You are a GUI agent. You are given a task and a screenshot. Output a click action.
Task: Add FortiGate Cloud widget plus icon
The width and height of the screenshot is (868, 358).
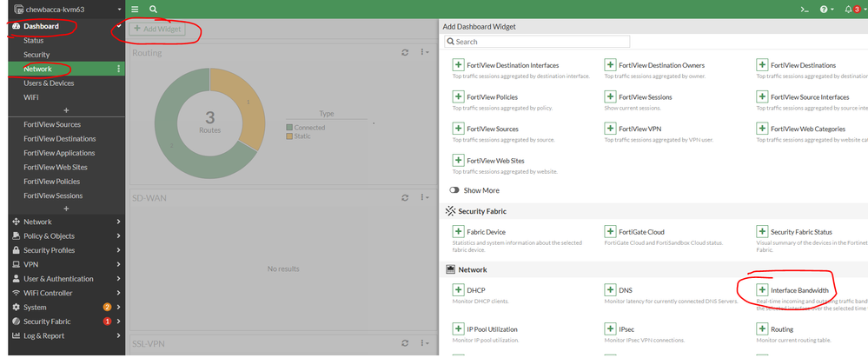[609, 231]
